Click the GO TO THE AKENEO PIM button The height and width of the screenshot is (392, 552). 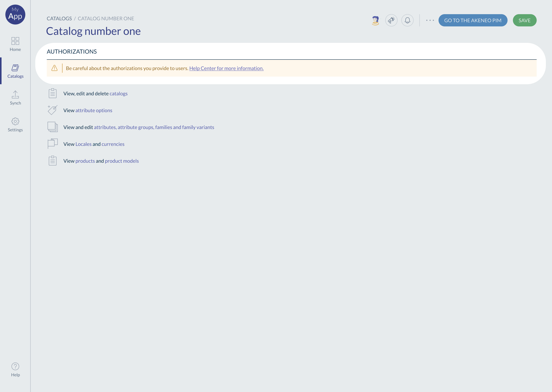tap(473, 20)
